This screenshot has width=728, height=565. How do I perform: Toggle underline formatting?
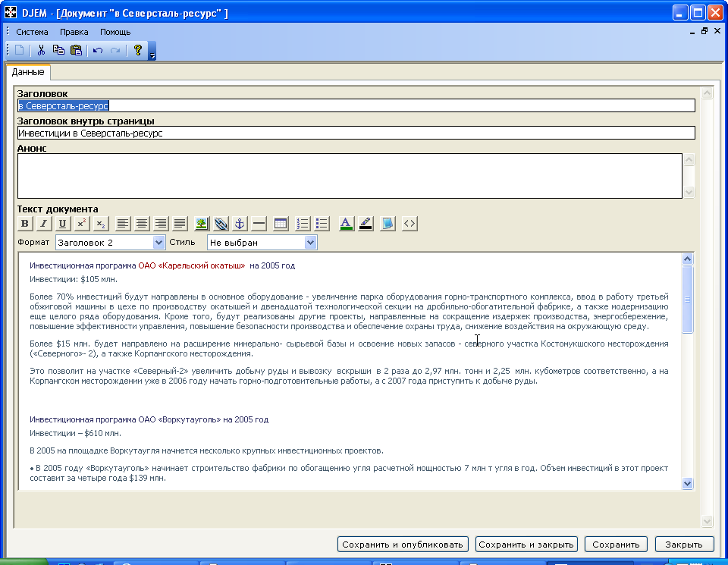62,224
